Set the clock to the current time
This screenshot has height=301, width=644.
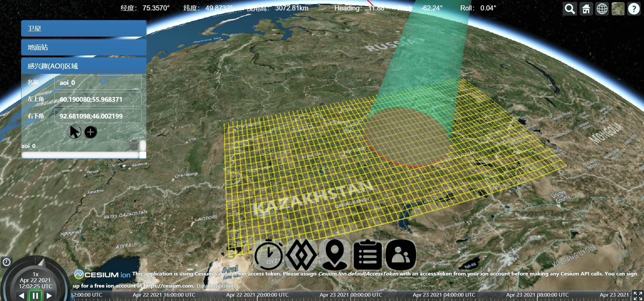6,262
